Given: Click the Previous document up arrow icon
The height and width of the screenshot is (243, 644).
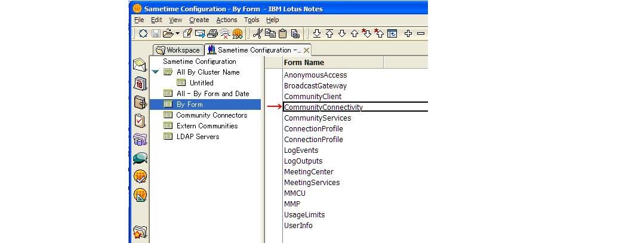Looking at the screenshot, I should [355, 33].
